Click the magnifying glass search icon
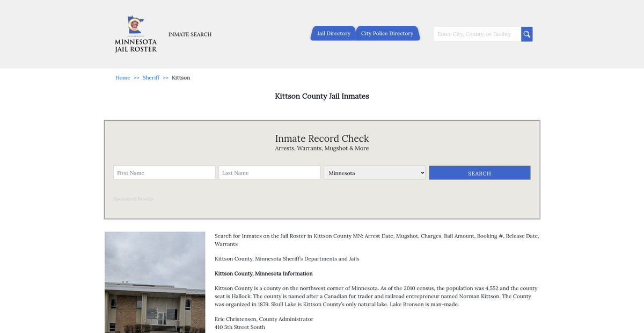Screen dimensions: 644x333 point(526,34)
